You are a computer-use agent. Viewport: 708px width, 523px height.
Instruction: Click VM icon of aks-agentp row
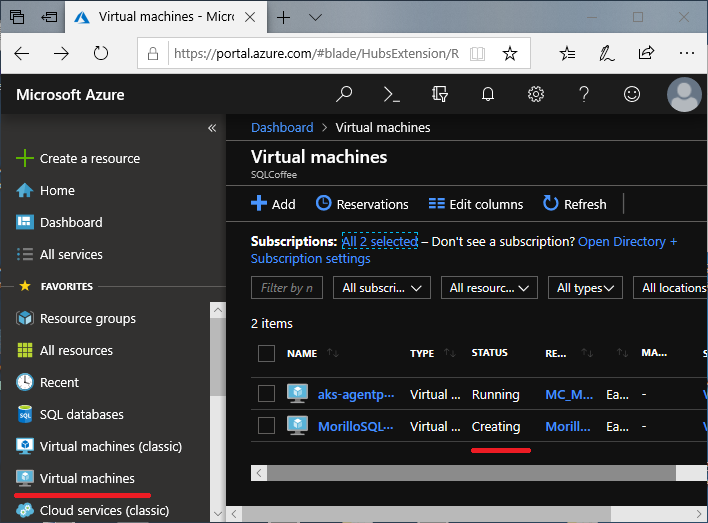pos(298,394)
